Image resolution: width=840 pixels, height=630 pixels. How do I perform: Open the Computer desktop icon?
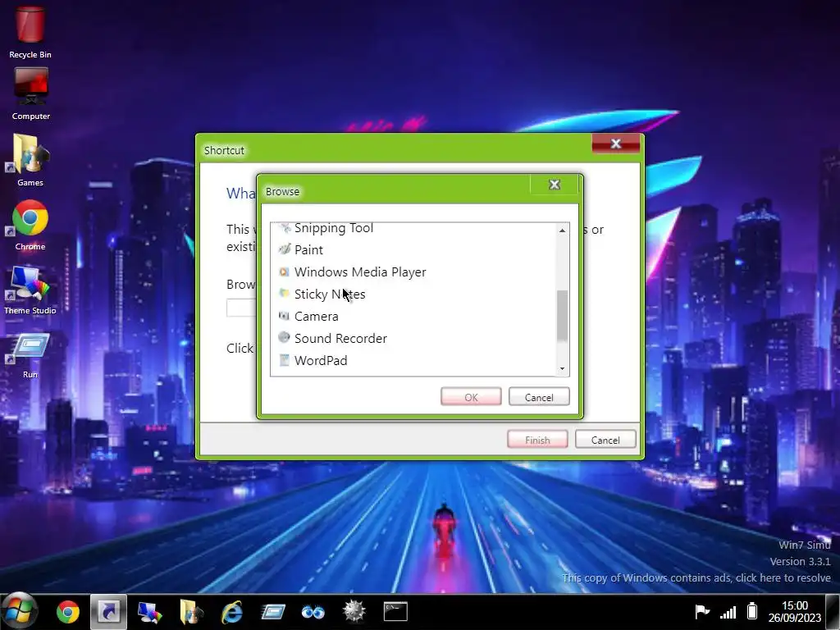click(30, 94)
